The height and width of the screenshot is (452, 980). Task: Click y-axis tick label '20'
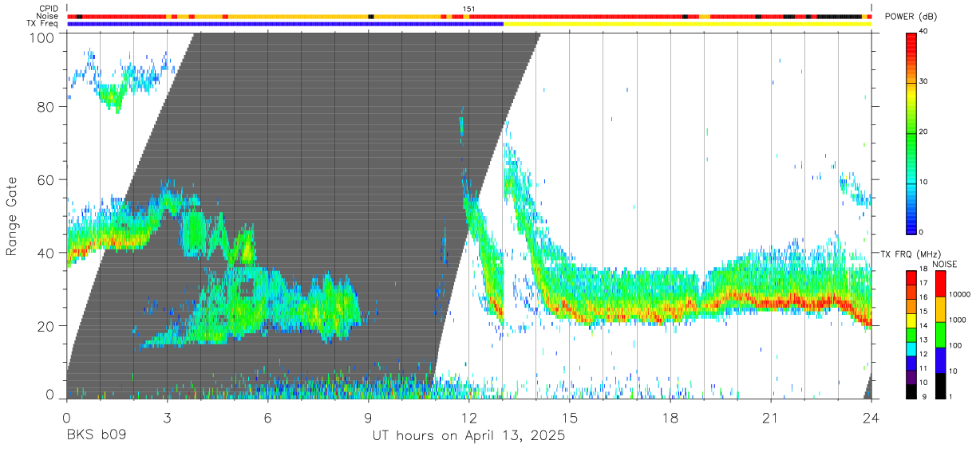(x=46, y=326)
